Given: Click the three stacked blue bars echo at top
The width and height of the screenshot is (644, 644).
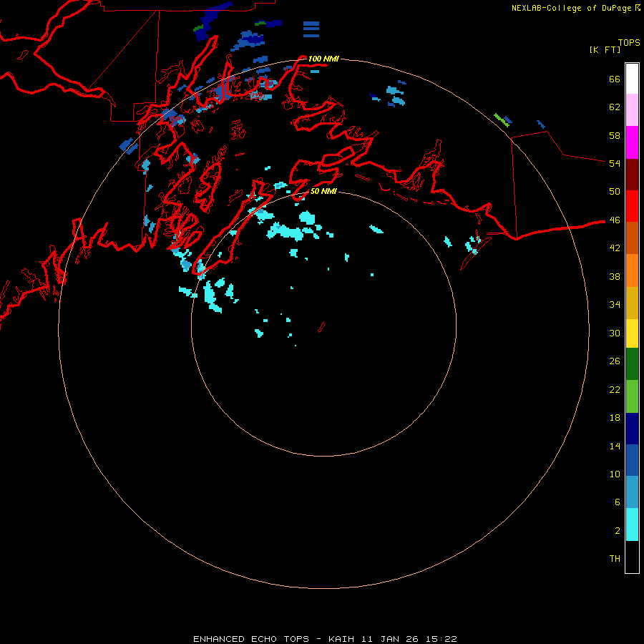Looking at the screenshot, I should 311,29.
